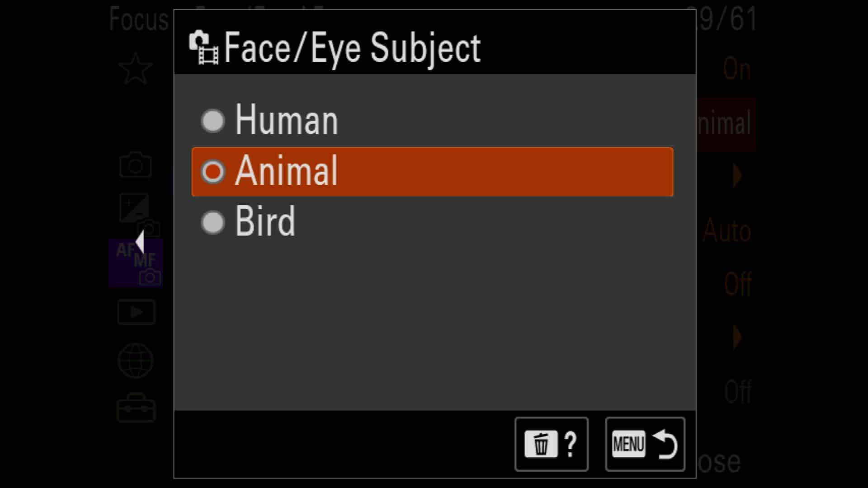Image resolution: width=868 pixels, height=488 pixels.
Task: Click the trash help guide button
Action: point(551,444)
